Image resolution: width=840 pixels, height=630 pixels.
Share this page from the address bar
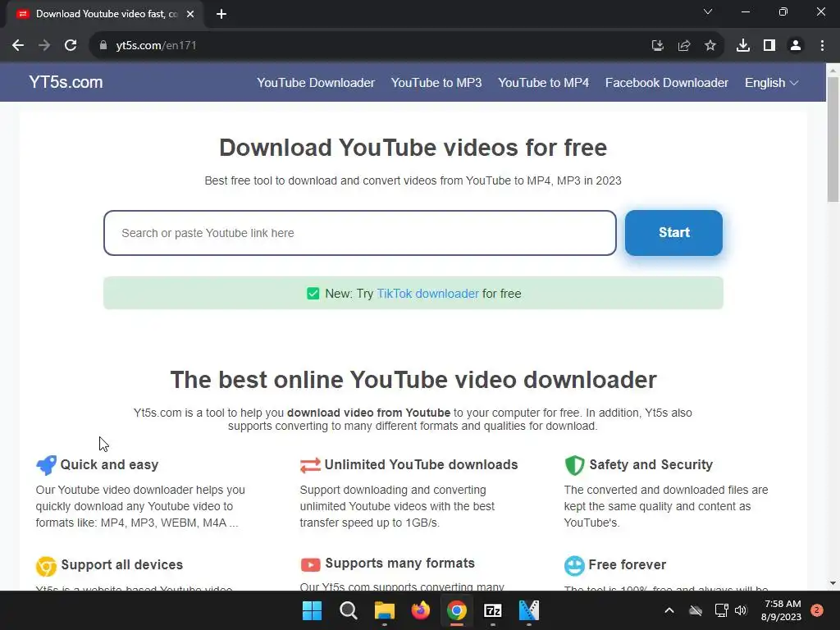coord(684,46)
